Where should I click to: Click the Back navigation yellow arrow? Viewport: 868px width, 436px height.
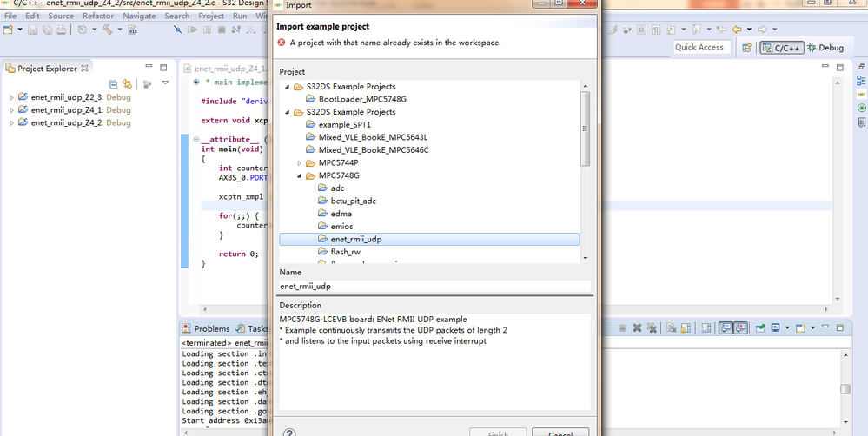[x=737, y=30]
